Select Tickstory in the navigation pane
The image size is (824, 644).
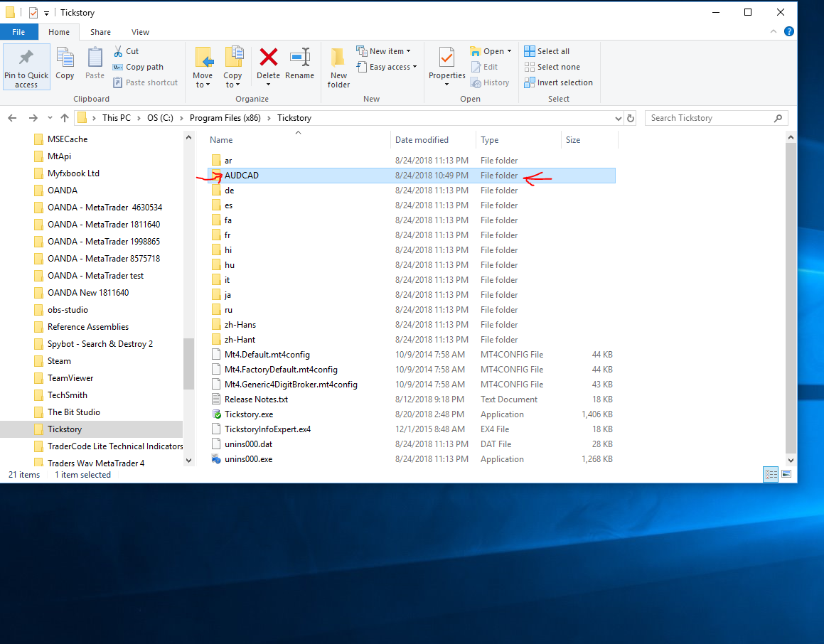click(x=65, y=429)
